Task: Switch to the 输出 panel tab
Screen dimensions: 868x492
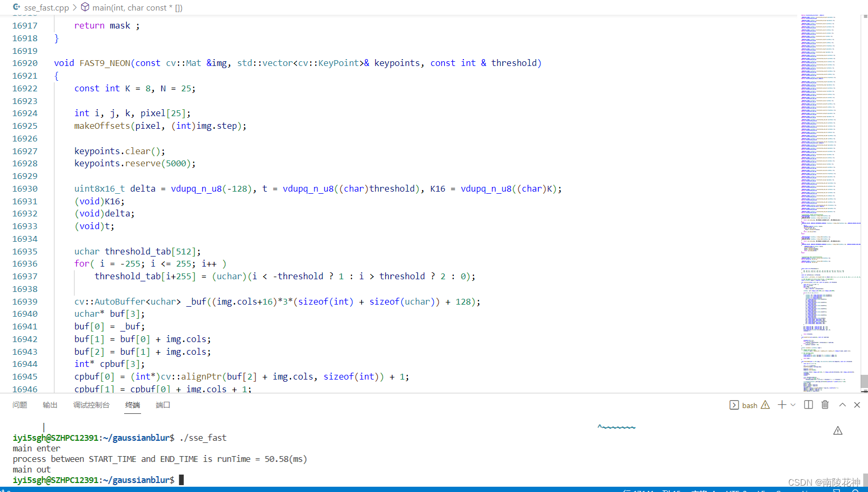Action: pos(50,405)
